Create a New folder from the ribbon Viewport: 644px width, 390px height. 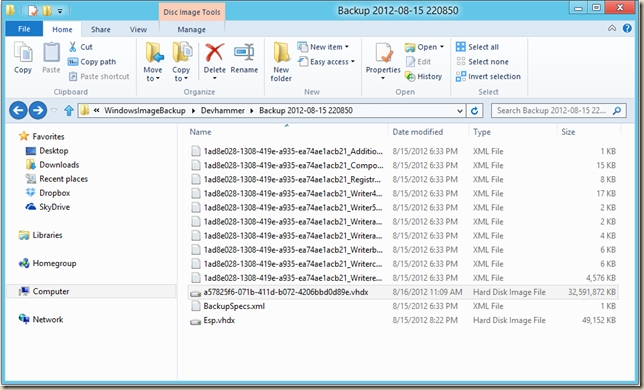[x=281, y=62]
